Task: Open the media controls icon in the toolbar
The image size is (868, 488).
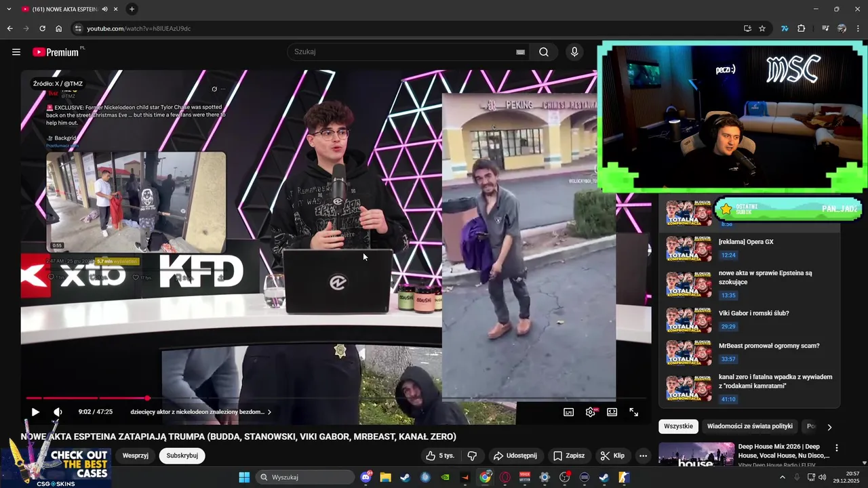Action: [x=825, y=28]
